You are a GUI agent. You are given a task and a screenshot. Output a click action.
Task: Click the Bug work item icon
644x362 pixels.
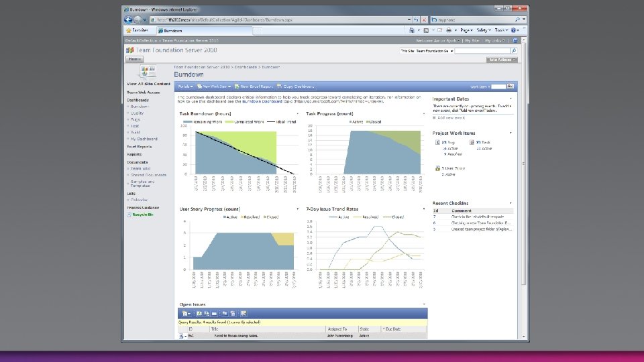click(x=437, y=142)
